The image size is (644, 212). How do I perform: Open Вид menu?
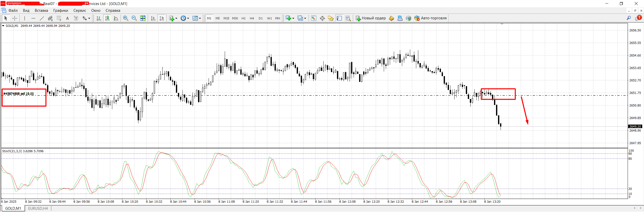point(26,11)
